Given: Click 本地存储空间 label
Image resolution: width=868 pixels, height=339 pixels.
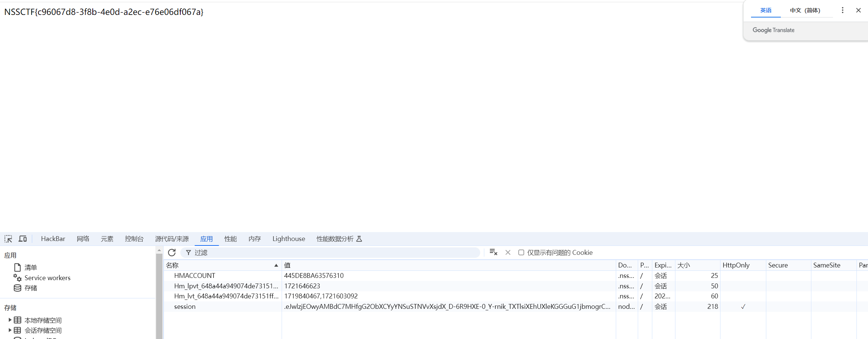Looking at the screenshot, I should point(43,320).
